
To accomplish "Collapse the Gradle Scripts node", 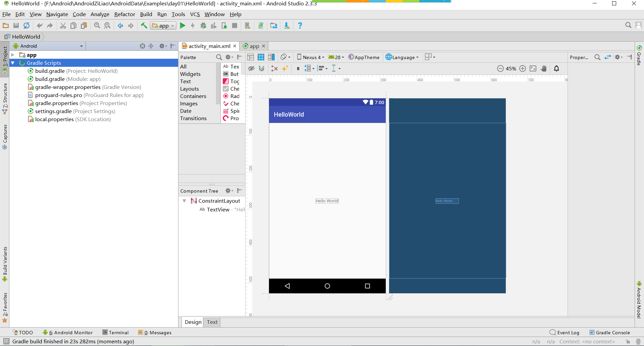I will (x=13, y=63).
